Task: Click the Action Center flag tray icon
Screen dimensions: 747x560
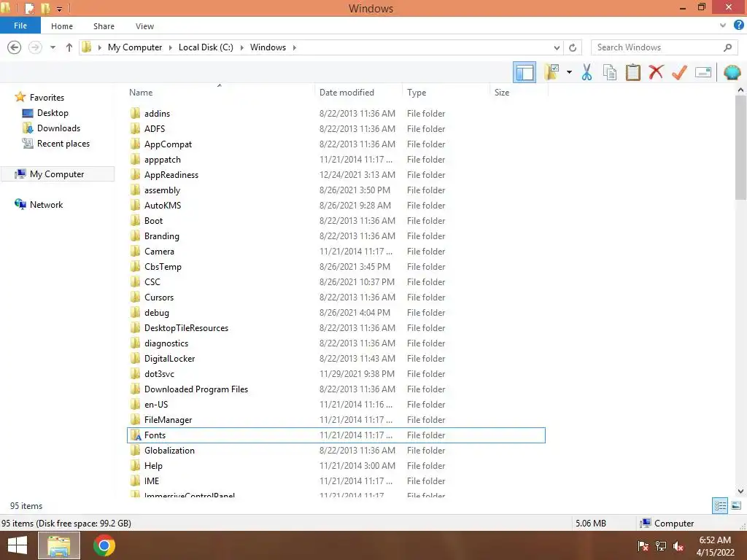Action: click(643, 546)
